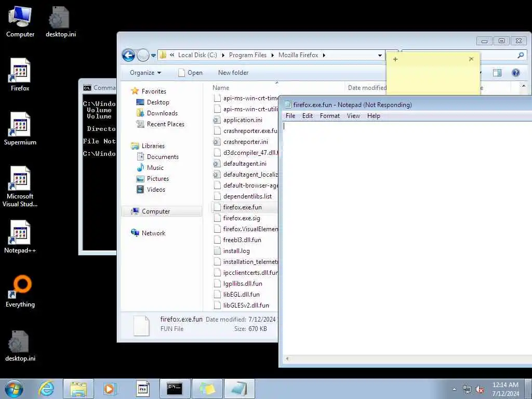Select the desktop.ini icon under Everything
This screenshot has width=532, height=399.
[20, 345]
